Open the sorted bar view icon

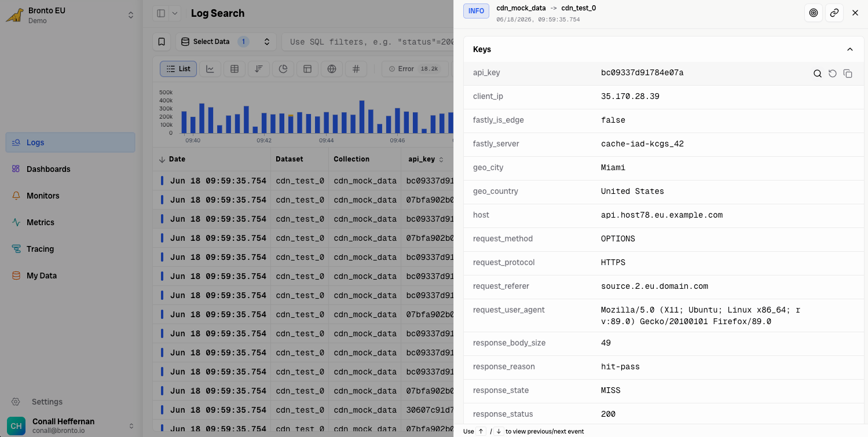click(x=259, y=69)
